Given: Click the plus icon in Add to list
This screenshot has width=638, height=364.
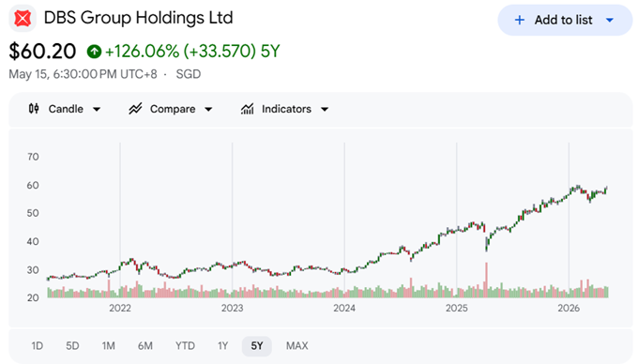Looking at the screenshot, I should tap(519, 20).
